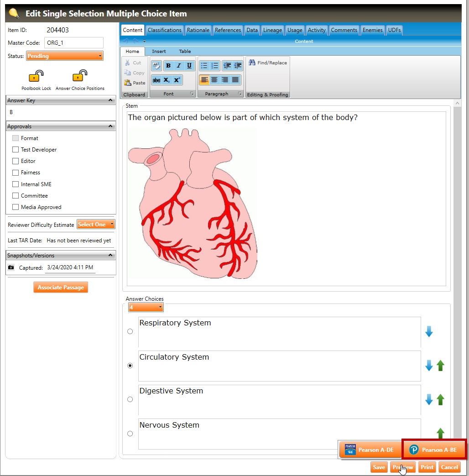Open the Insert ribbon tab
Image resolution: width=469 pixels, height=476 pixels.
[x=159, y=52]
